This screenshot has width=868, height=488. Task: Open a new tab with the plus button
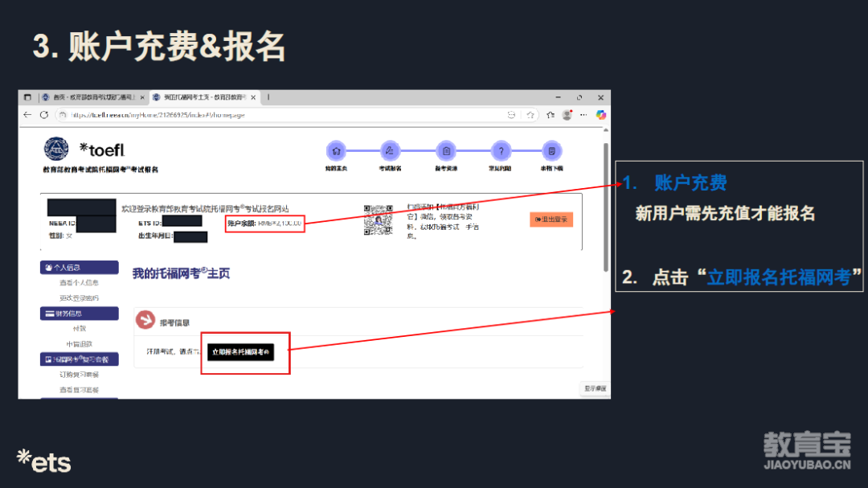click(268, 97)
